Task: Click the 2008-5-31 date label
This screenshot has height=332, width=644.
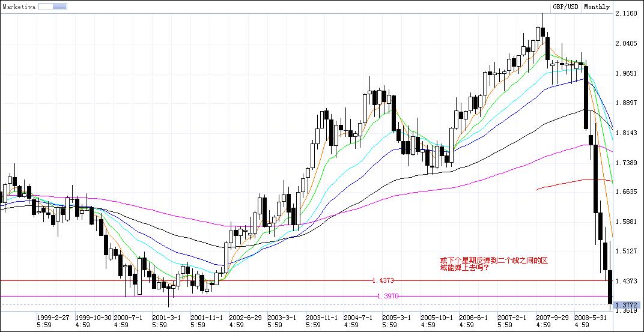Action: (x=591, y=318)
